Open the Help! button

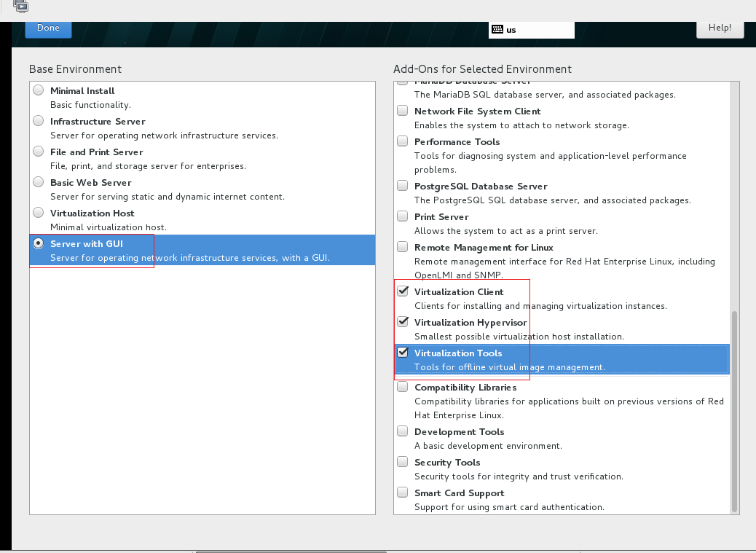(x=720, y=29)
